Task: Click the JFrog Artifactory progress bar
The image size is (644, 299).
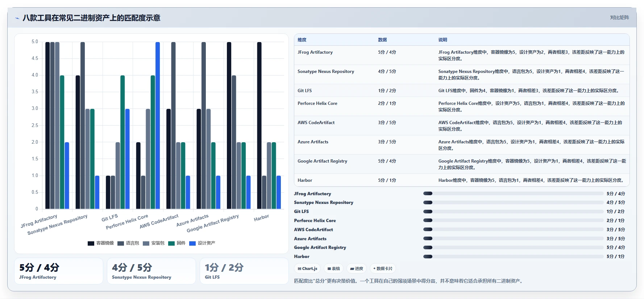Action: tap(513, 194)
